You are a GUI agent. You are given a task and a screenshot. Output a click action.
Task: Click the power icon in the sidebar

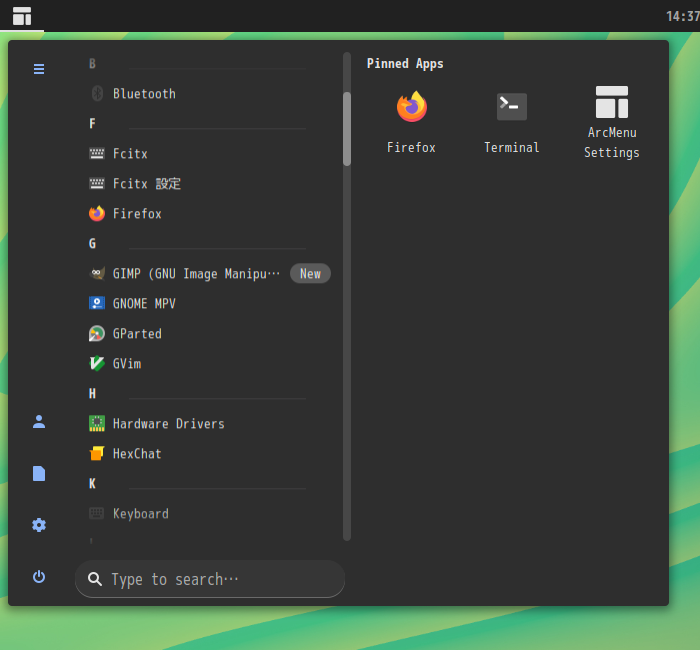tap(39, 577)
